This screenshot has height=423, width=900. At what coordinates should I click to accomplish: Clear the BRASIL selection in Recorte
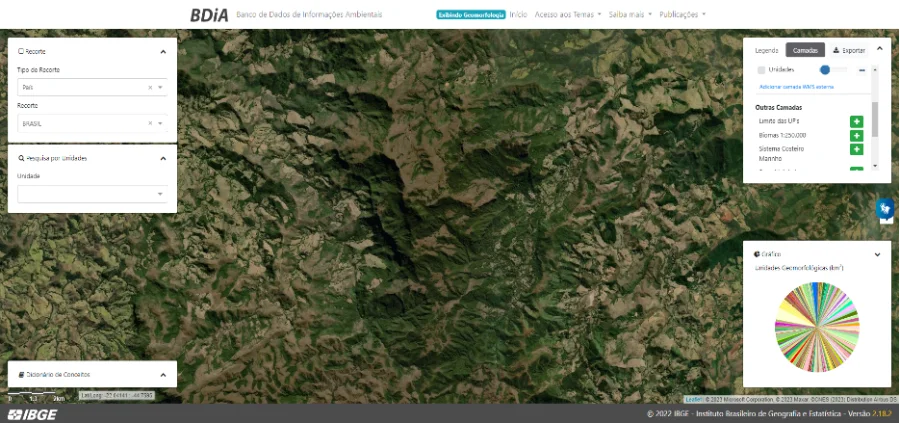[150, 123]
